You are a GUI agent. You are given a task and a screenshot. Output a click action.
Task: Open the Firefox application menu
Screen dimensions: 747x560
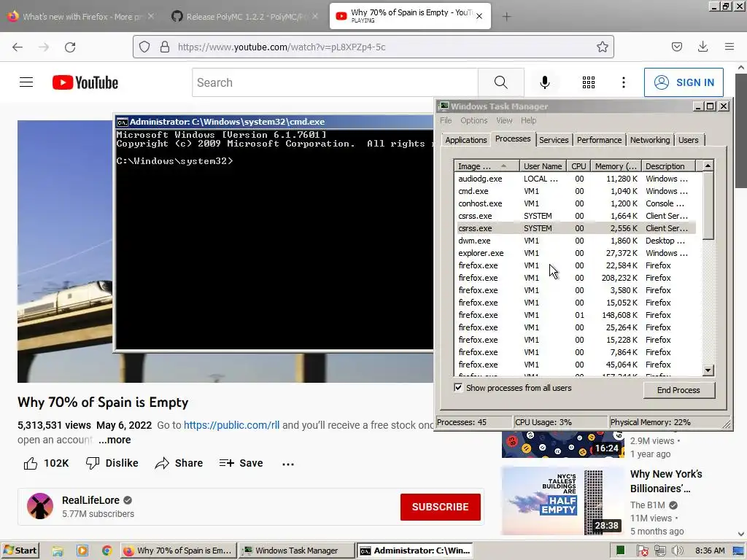tap(729, 47)
